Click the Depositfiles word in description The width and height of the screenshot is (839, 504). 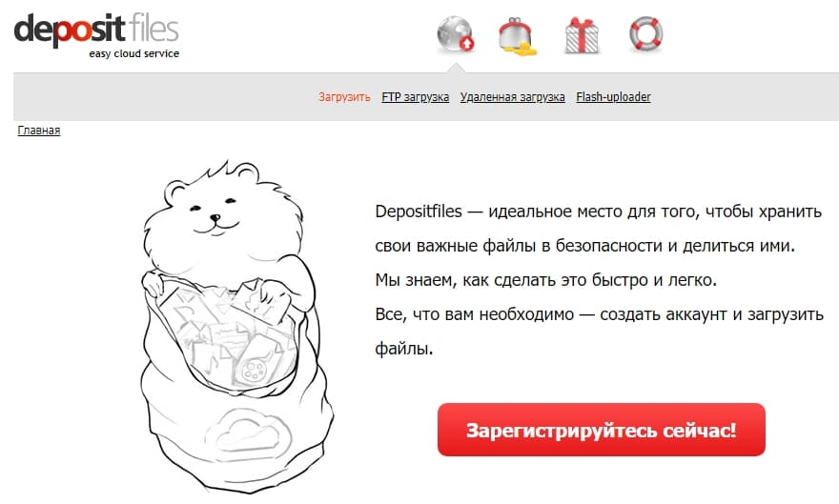point(419,212)
